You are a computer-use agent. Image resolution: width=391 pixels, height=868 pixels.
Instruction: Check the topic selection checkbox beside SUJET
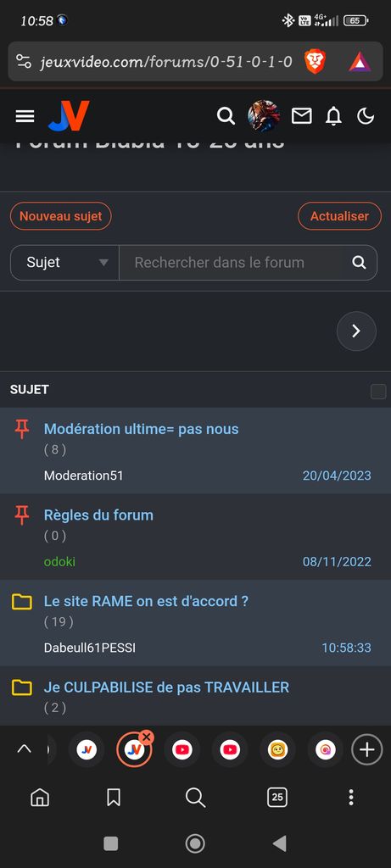pos(378,392)
